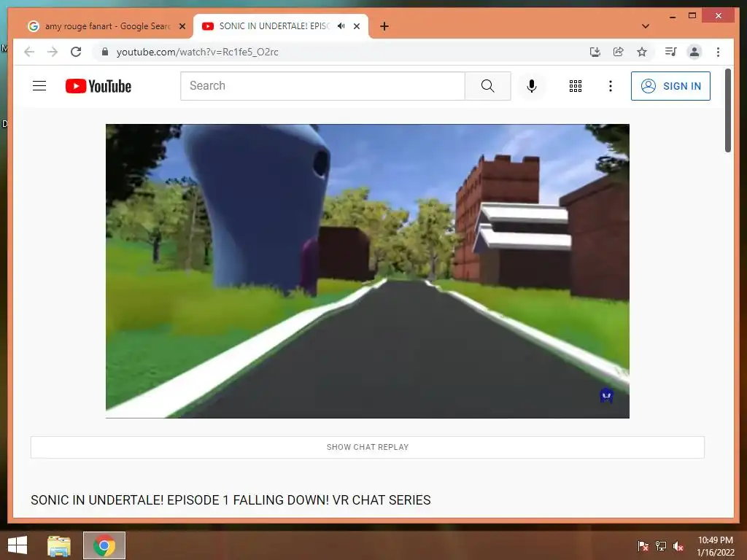Open the Chrome profile avatar

[x=694, y=52]
